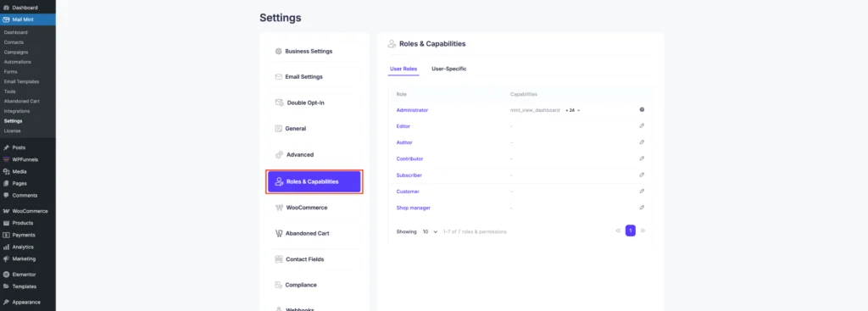
Task: Click the Payments icon in sidebar
Action: (6, 236)
